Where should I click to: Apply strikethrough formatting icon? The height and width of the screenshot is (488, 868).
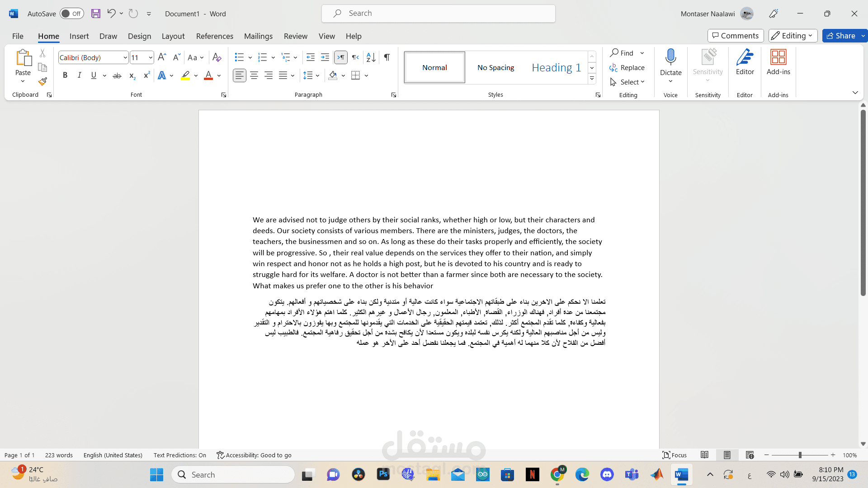click(117, 75)
